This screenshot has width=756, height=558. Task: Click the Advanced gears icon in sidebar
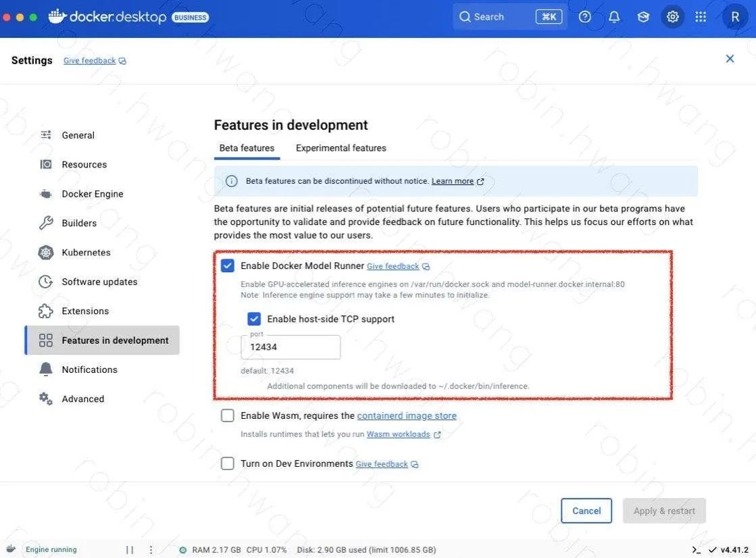[46, 399]
